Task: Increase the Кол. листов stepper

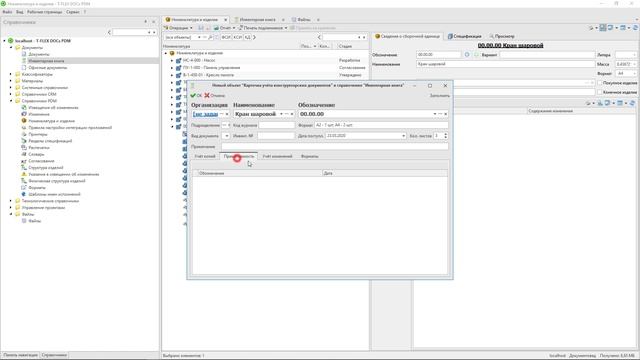Action: pyautogui.click(x=445, y=134)
